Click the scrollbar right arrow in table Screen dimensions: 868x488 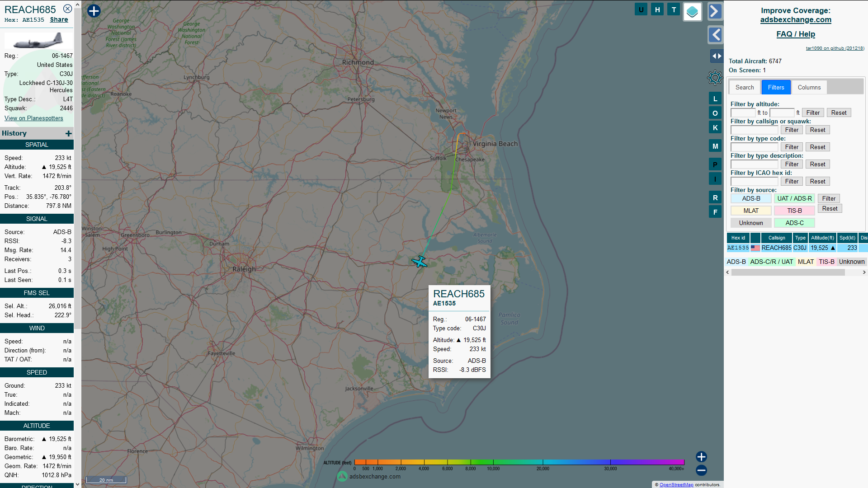[x=864, y=272]
